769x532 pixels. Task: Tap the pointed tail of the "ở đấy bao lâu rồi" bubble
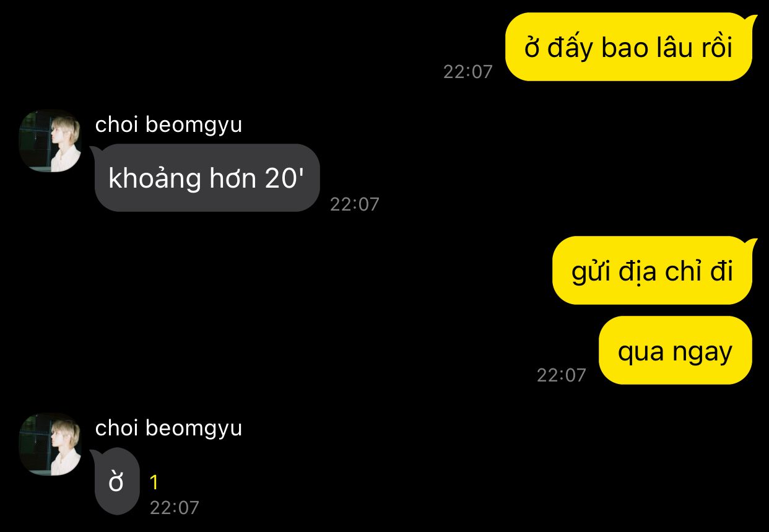[x=752, y=20]
